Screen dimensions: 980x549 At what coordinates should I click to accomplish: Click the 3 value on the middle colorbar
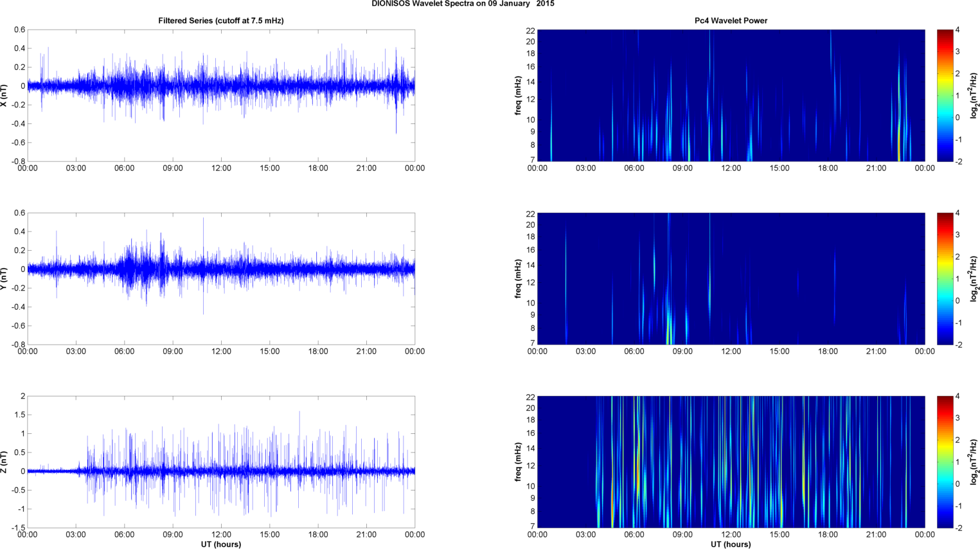pyautogui.click(x=958, y=235)
